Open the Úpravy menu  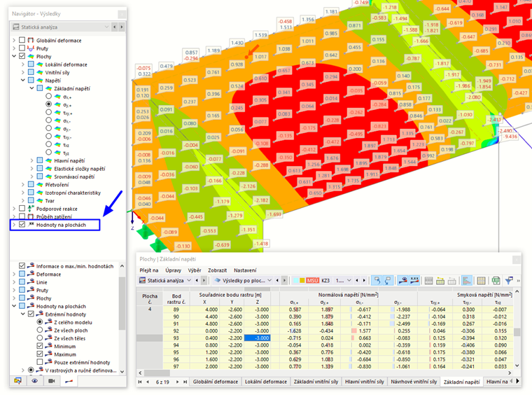173,270
